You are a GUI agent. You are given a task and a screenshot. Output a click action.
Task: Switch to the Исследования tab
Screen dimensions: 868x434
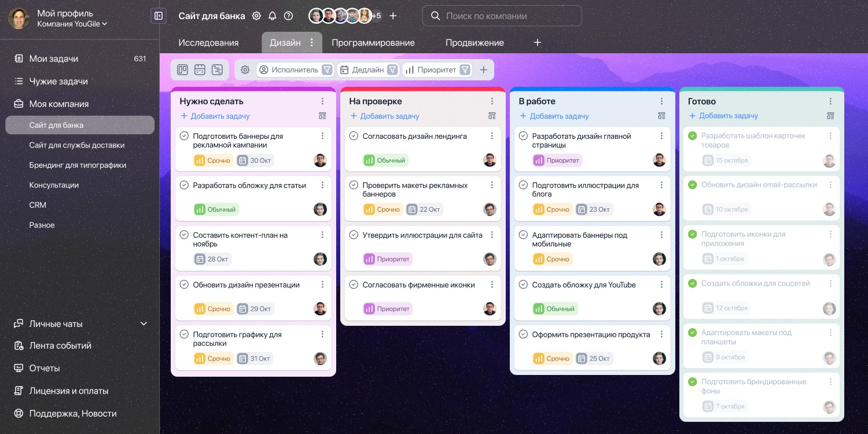[x=208, y=43]
